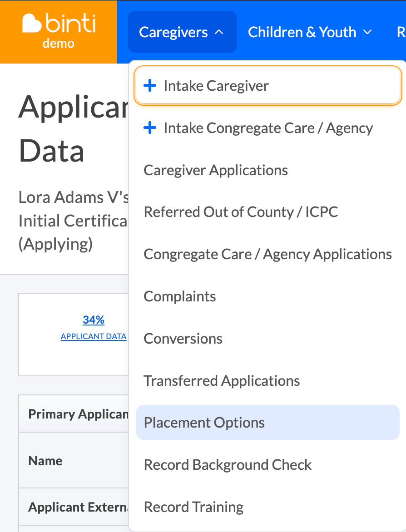Viewport: 406px width, 532px height.
Task: Open the partially visible nav item after Children & Youth
Action: (x=401, y=32)
